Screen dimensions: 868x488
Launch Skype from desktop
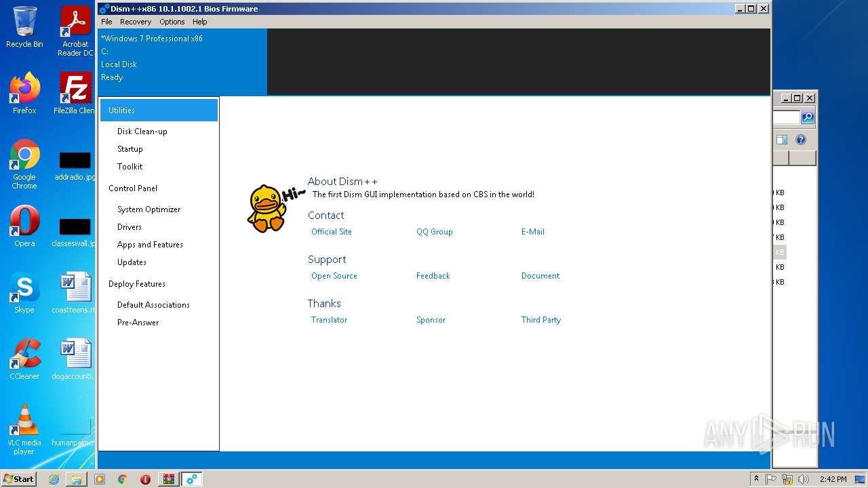coord(24,293)
